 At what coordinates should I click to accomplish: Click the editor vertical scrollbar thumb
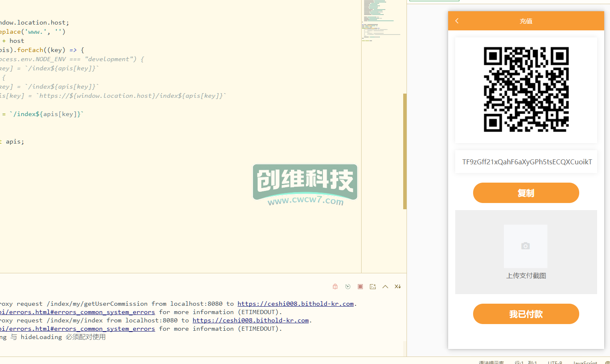[x=405, y=151]
